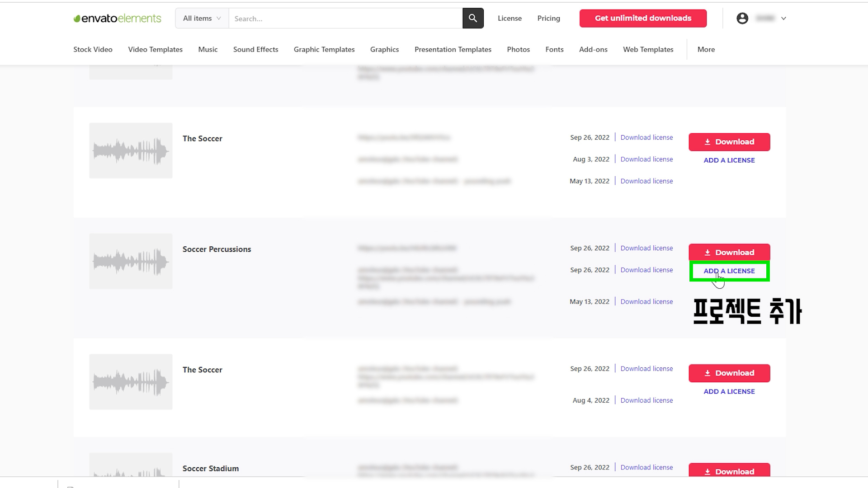The width and height of the screenshot is (868, 488).
Task: Expand the account menu chevron
Action: 783,19
